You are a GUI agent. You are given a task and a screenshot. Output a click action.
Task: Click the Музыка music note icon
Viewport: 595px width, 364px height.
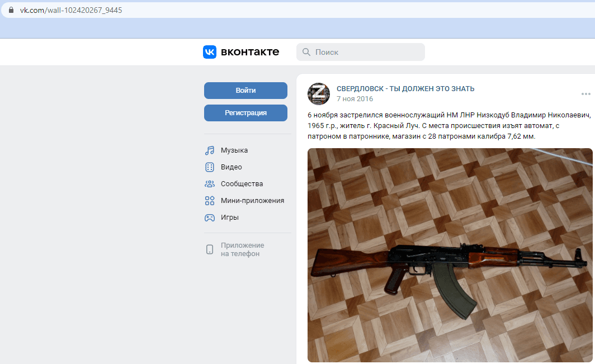pyautogui.click(x=210, y=150)
